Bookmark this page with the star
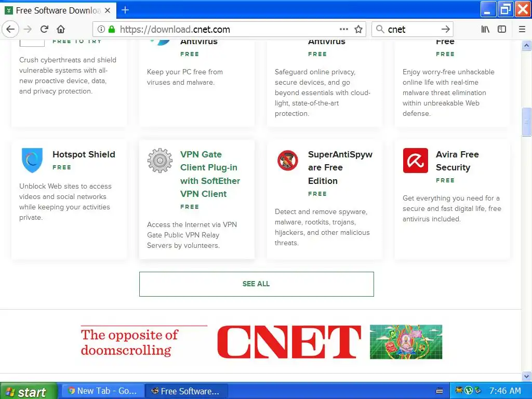532x399 pixels. 358,29
